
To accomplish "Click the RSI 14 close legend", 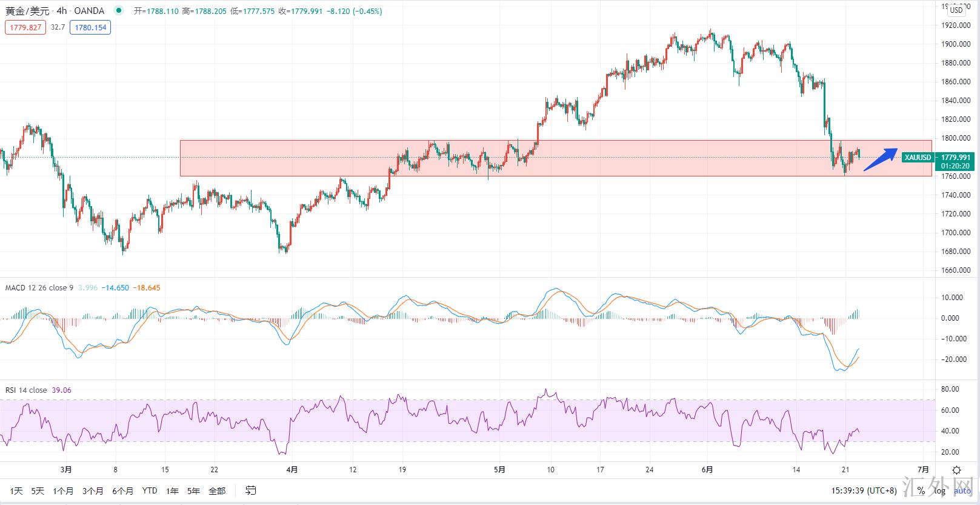I will coord(26,390).
